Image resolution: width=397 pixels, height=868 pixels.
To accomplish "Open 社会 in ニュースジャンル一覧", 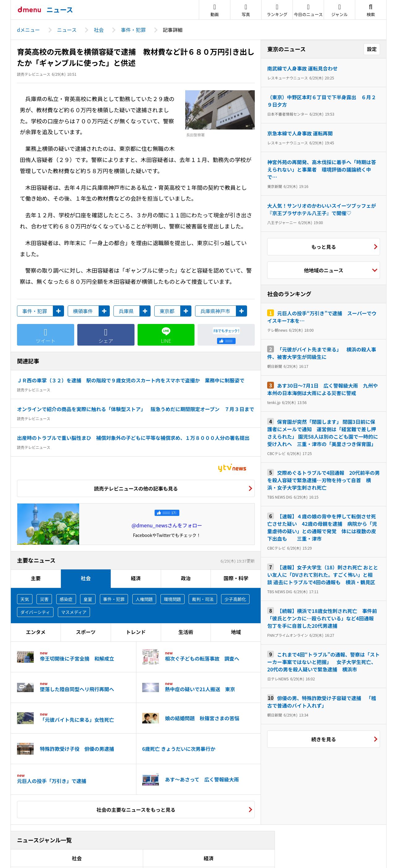I will (x=77, y=858).
